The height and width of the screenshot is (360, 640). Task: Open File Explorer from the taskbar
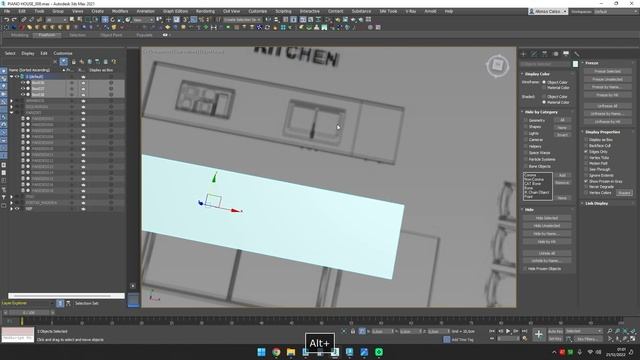click(291, 352)
